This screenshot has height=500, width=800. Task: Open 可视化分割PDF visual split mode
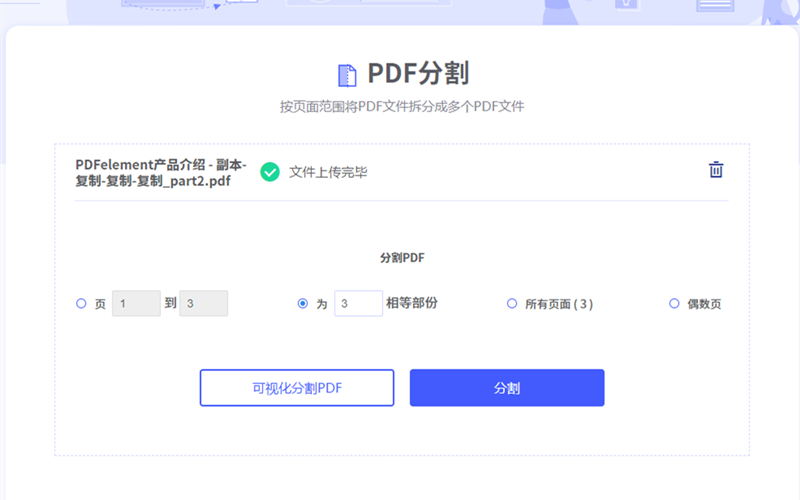pyautogui.click(x=297, y=388)
